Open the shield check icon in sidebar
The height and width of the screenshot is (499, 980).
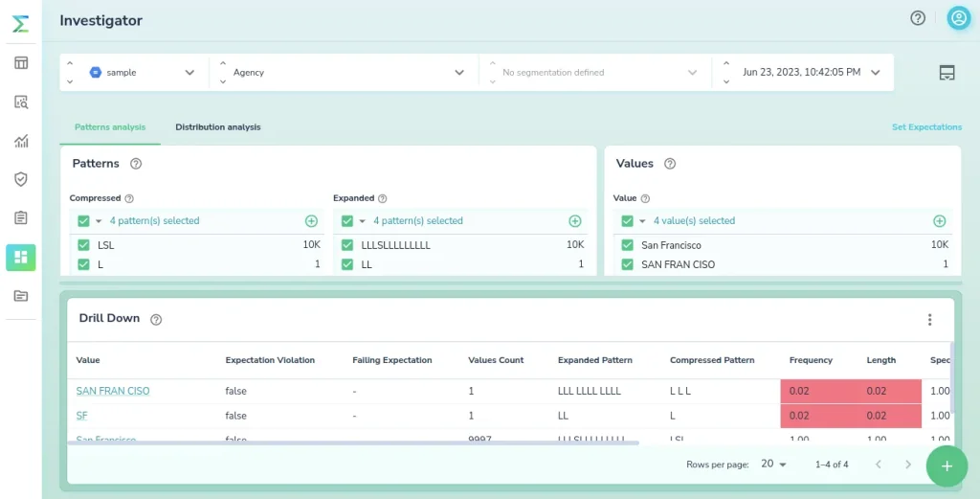(21, 179)
